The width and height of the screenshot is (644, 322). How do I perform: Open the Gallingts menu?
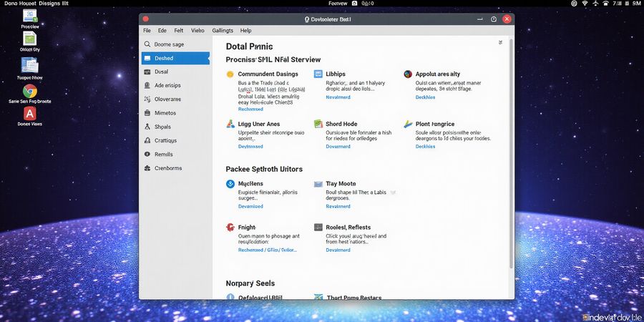point(223,30)
